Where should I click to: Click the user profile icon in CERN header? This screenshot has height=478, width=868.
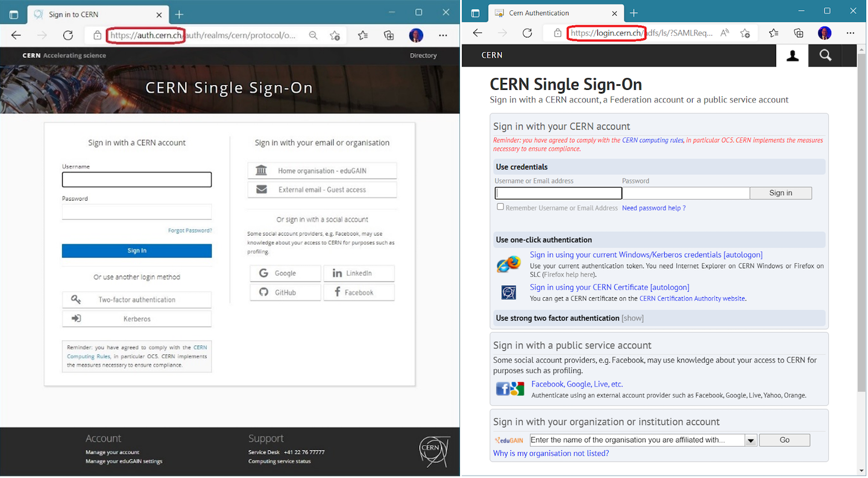tap(793, 55)
